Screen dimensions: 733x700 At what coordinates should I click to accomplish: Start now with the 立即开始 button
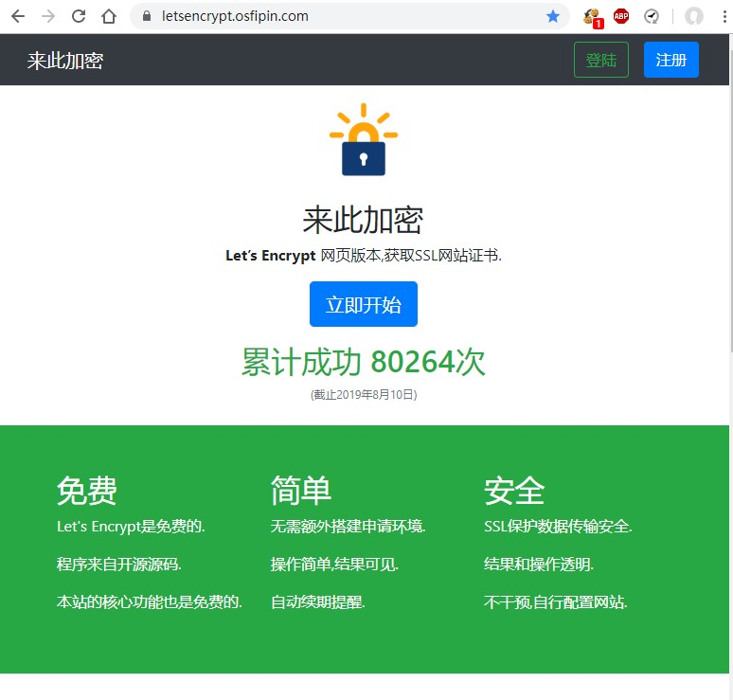tap(364, 304)
